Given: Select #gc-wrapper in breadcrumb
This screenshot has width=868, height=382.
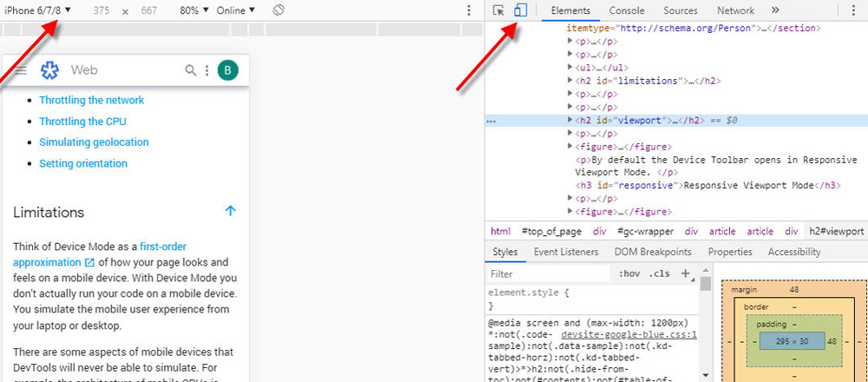Looking at the screenshot, I should tap(645, 232).
